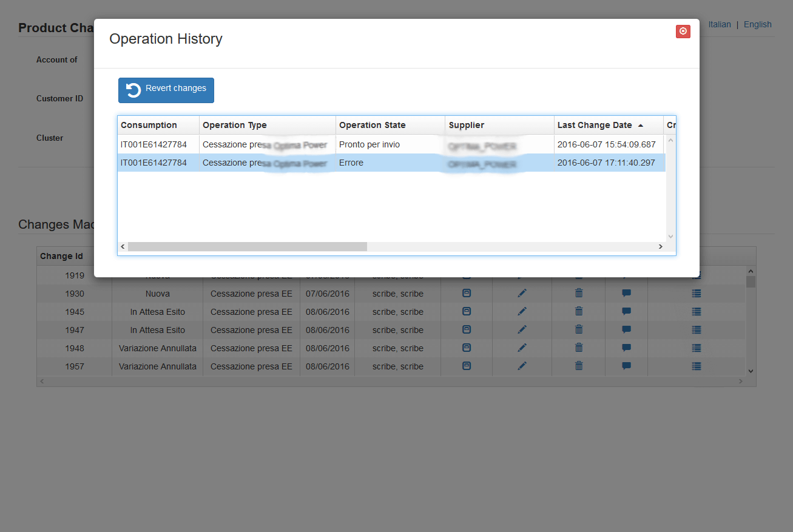Click date 2016-06-07 15:54:09.687
This screenshot has width=793, height=532.
pos(607,145)
